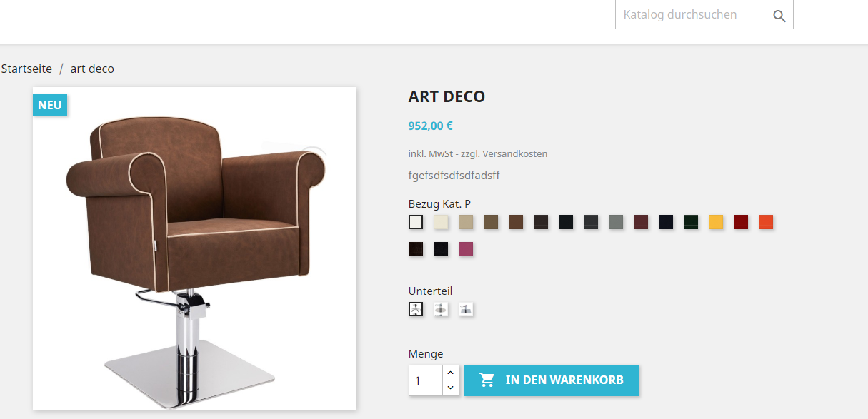Image resolution: width=868 pixels, height=419 pixels.
Task: Select the square plate base option
Action: coord(466,309)
